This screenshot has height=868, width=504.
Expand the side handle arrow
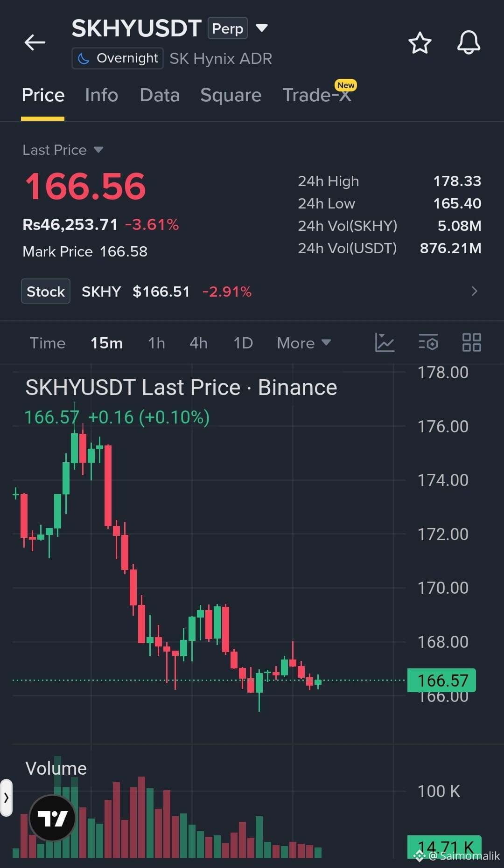click(6, 798)
